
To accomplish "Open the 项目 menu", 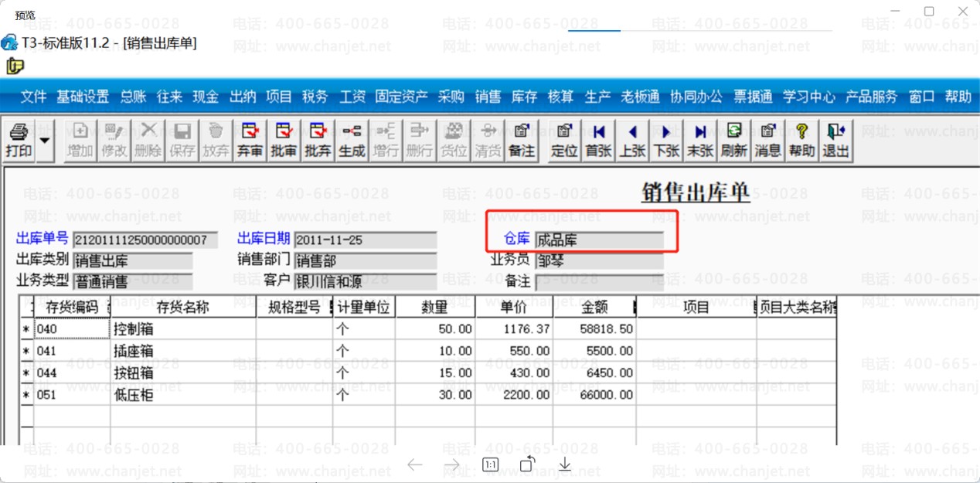I will [x=279, y=97].
